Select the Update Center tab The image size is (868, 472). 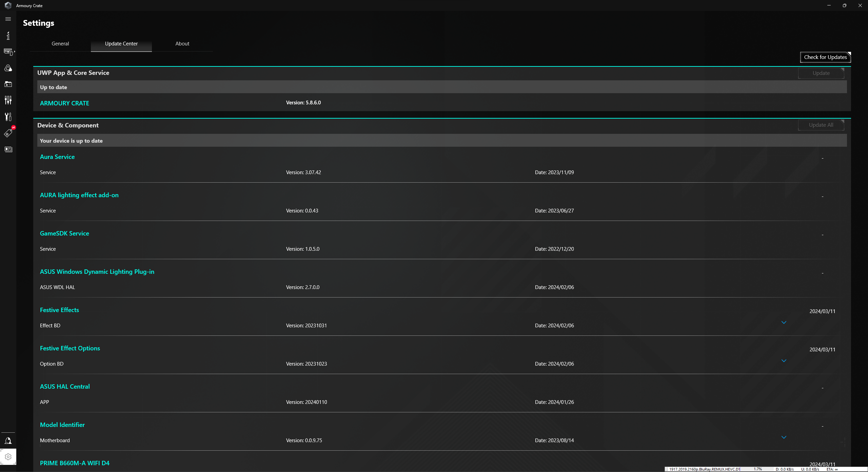tap(121, 44)
